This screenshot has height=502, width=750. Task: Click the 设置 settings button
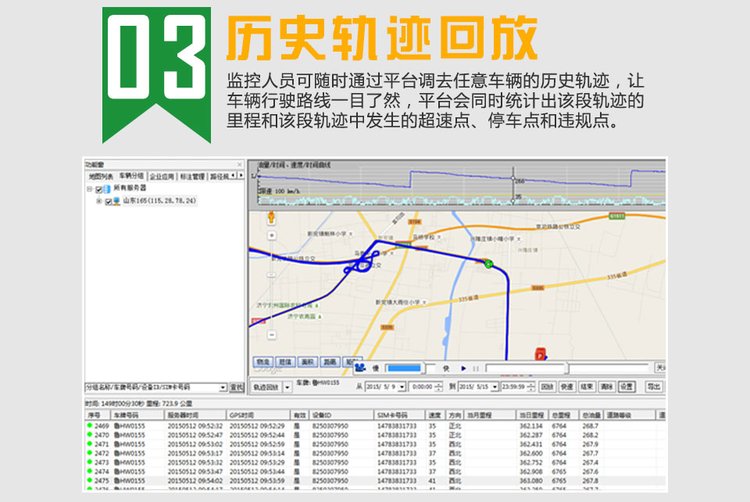click(x=626, y=385)
